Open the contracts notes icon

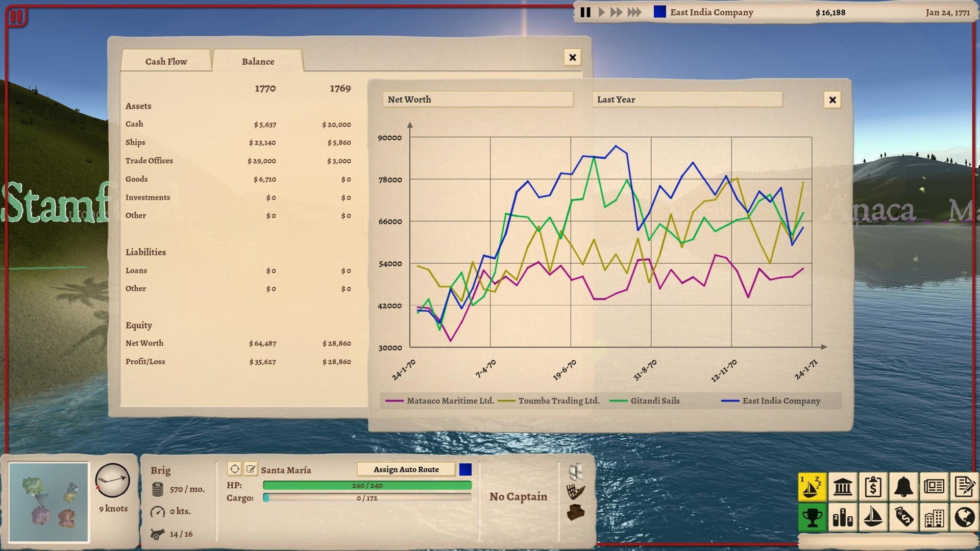pyautogui.click(x=964, y=487)
